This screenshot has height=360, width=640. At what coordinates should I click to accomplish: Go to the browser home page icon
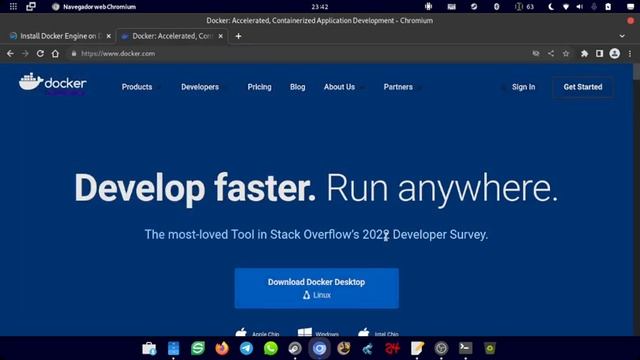pyautogui.click(x=55, y=53)
